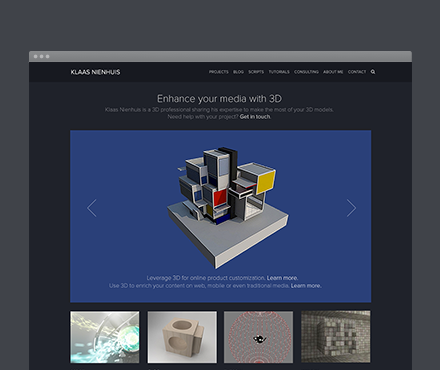Viewport: 440px width, 370px height.
Task: Visit the About Me page
Action: click(x=333, y=72)
